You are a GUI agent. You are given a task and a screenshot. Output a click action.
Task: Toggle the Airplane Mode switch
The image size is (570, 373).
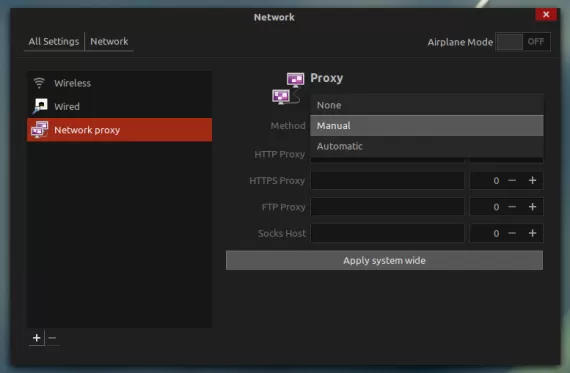pyautogui.click(x=523, y=42)
